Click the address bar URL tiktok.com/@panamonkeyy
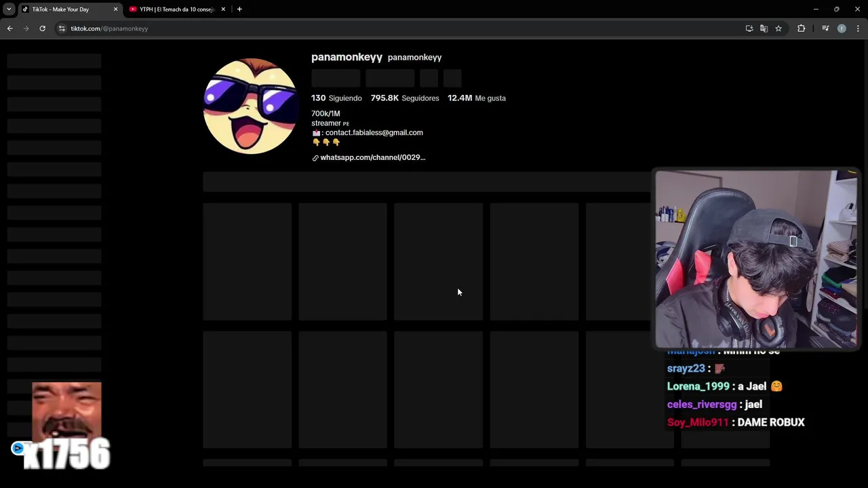Viewport: 868px width, 488px height. [109, 28]
